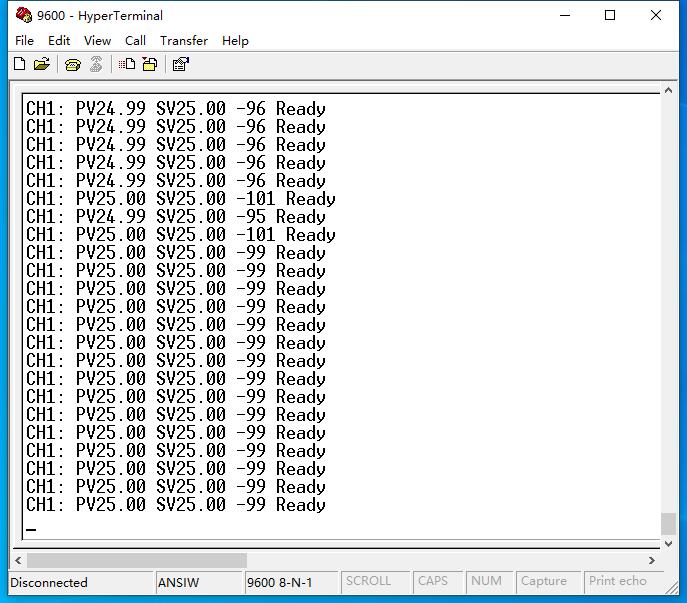Click the terminal cursor line below output

31,529
